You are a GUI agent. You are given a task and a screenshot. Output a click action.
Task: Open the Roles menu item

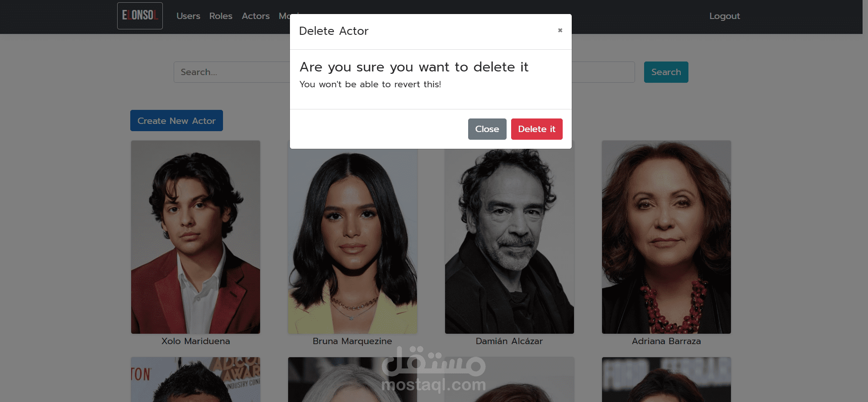[221, 16]
